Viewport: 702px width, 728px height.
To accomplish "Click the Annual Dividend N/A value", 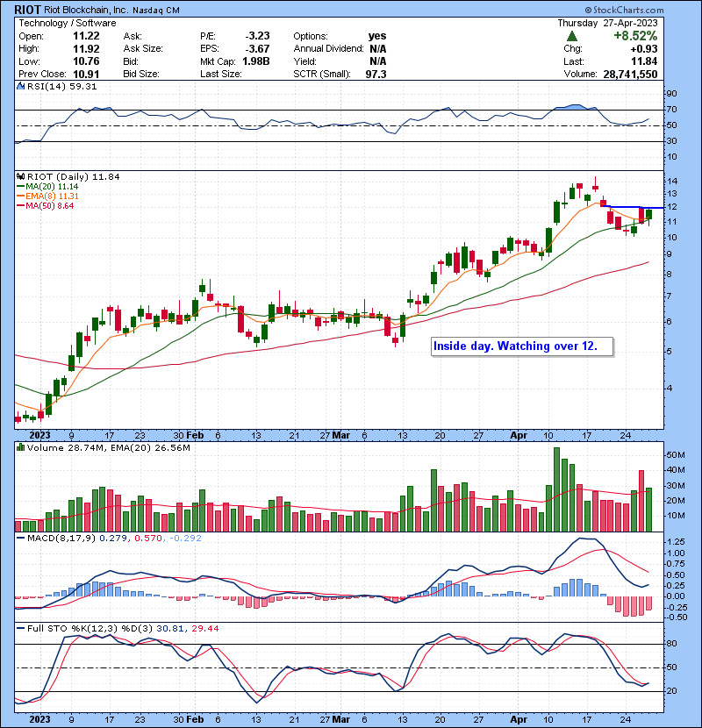I will point(378,49).
